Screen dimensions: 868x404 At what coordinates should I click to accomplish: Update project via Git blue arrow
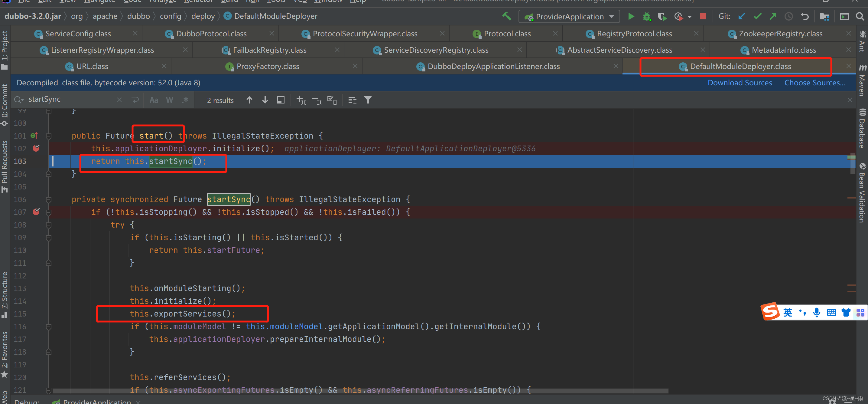(741, 16)
